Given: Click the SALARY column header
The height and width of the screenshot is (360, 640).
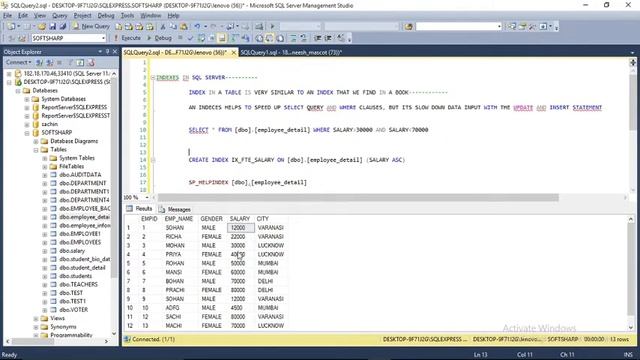Looking at the screenshot, I should 240,219.
